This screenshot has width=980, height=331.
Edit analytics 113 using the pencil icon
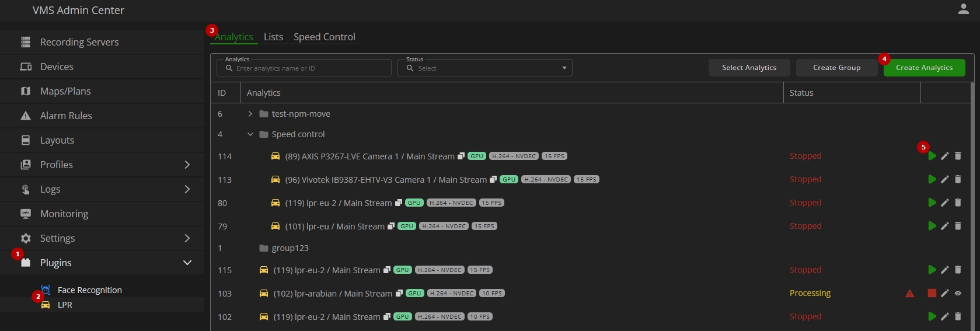click(x=945, y=179)
